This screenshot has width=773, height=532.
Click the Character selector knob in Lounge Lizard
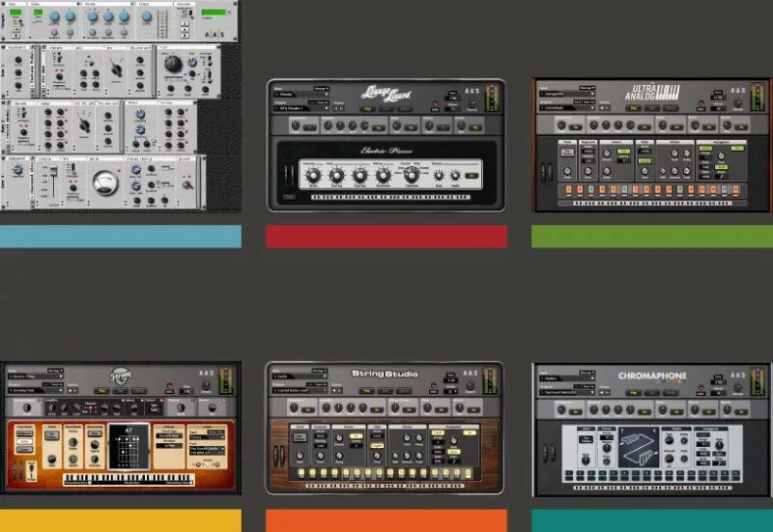[412, 175]
